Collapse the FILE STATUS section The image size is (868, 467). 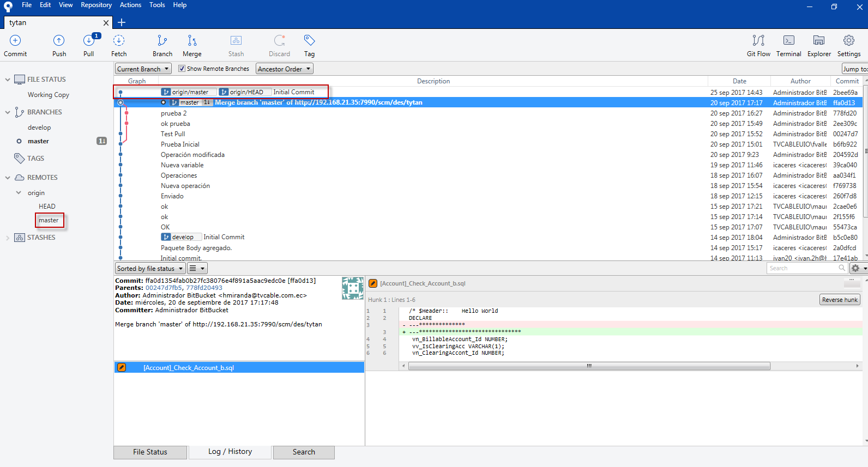(x=8, y=80)
